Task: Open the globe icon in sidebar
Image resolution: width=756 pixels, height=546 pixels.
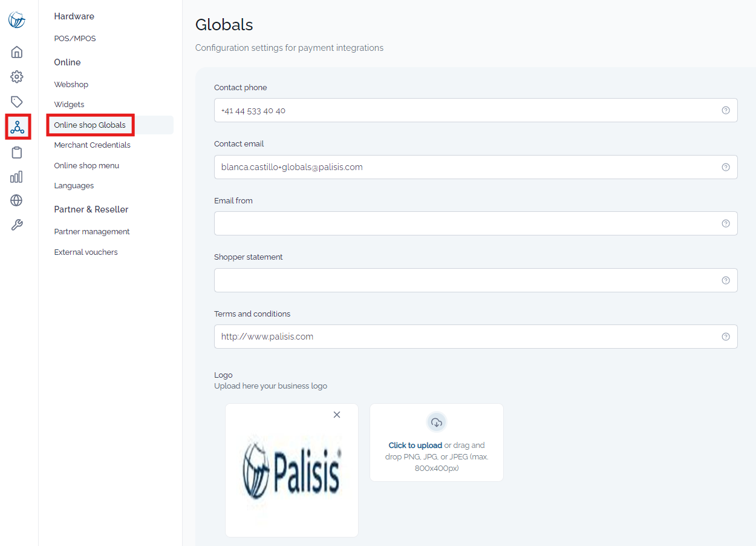Action: point(17,200)
